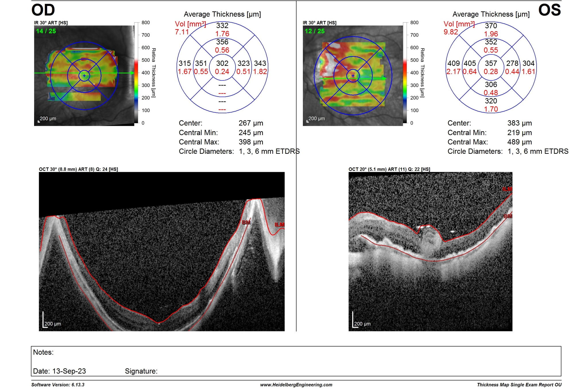Click the OD Average Thickness header
The image size is (588, 390).
click(222, 14)
